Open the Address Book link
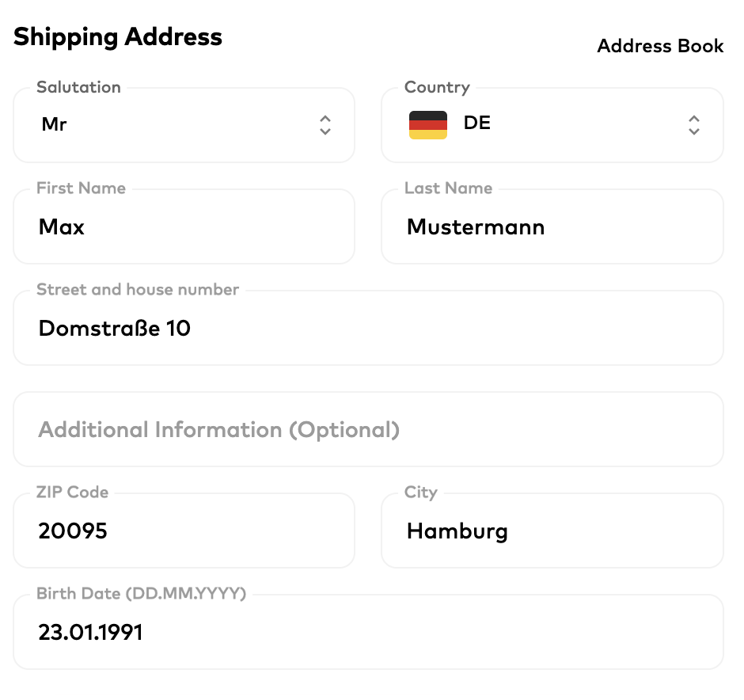This screenshot has width=744, height=700. coord(660,46)
